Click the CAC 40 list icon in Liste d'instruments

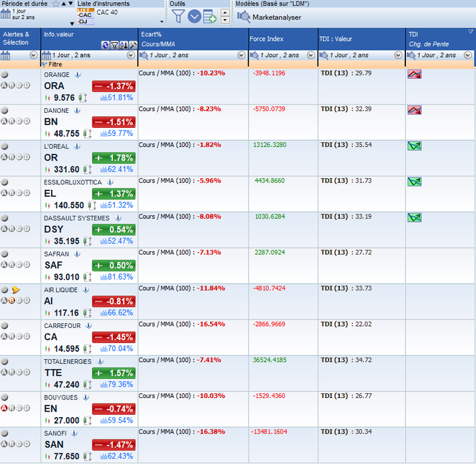[85, 17]
